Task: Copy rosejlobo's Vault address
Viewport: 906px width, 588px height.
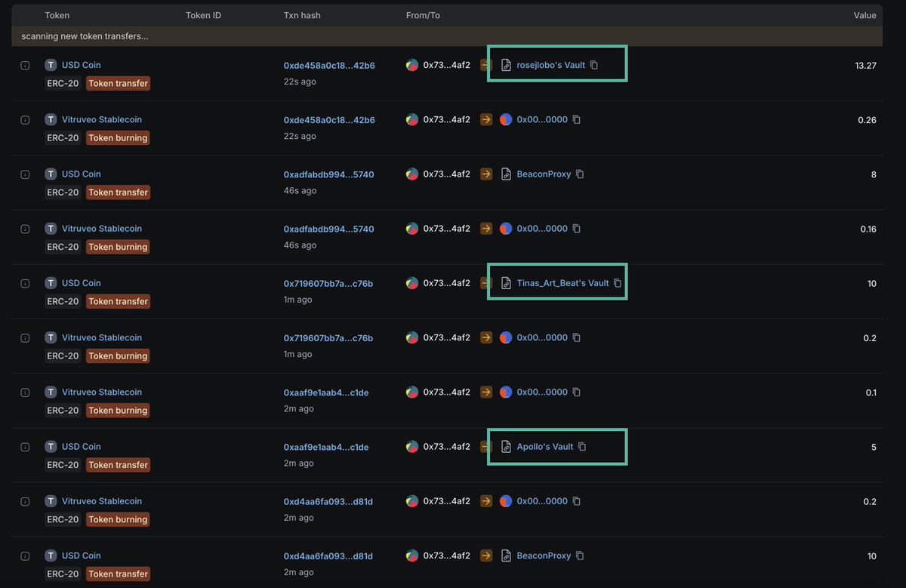Action: 594,65
